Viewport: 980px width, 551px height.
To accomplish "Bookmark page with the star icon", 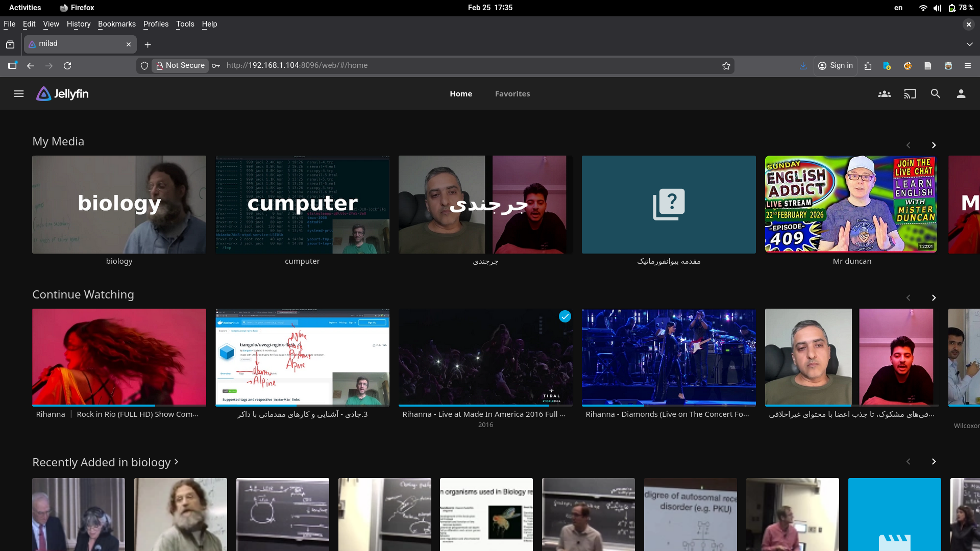I will [726, 66].
